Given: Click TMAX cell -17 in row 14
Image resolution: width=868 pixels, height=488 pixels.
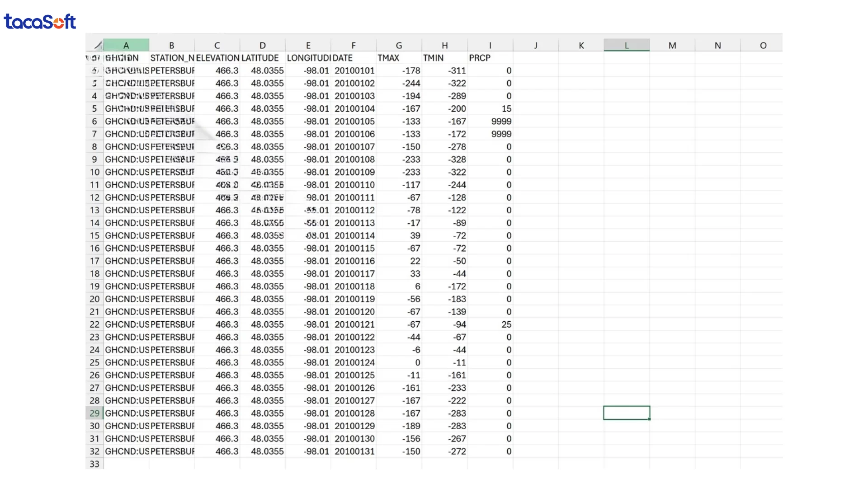Looking at the screenshot, I should coord(399,223).
